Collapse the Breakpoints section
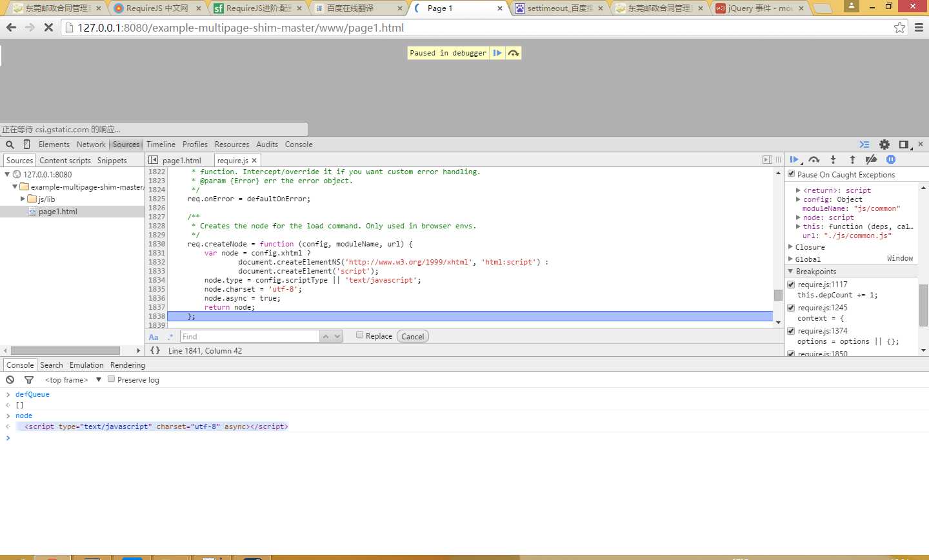 791,272
